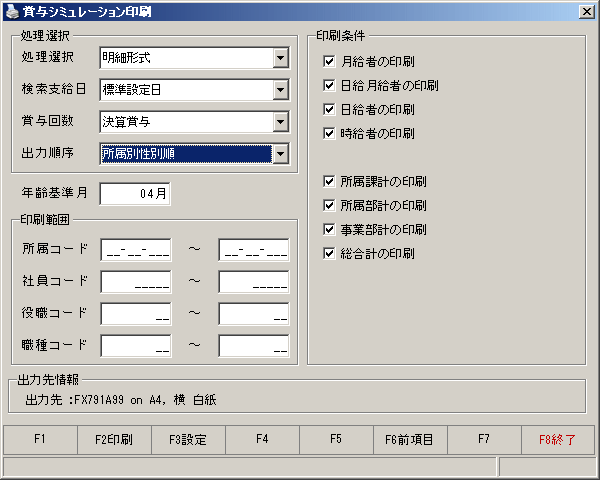Toggle 事業部計の印刷 checkbox

(329, 230)
